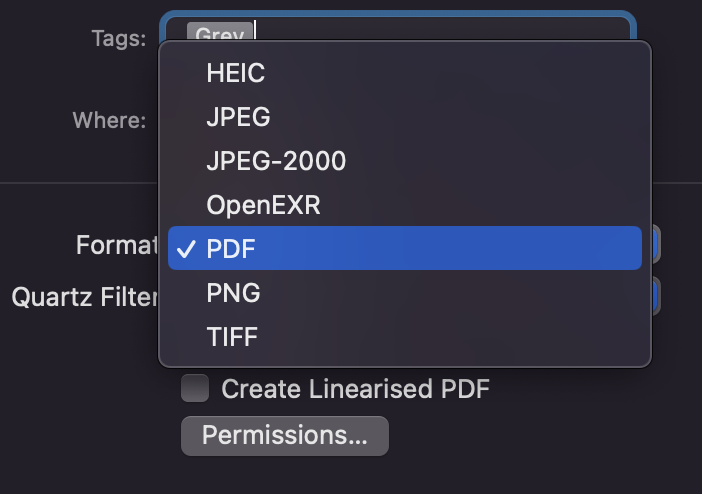Choose HEIC from the format list
The height and width of the screenshot is (494, 702).
point(236,72)
